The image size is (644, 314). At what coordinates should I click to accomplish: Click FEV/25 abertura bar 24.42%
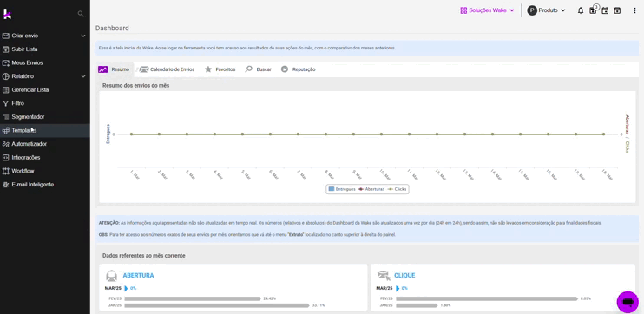[193, 298]
